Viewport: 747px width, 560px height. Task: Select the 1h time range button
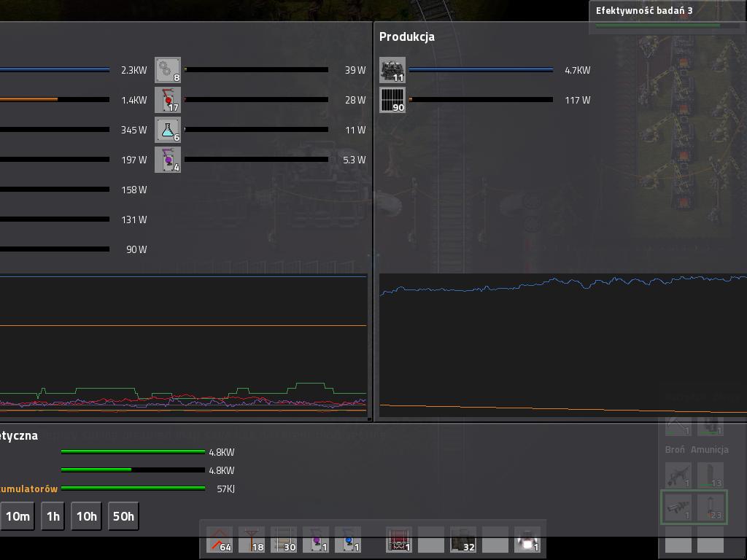tap(53, 516)
